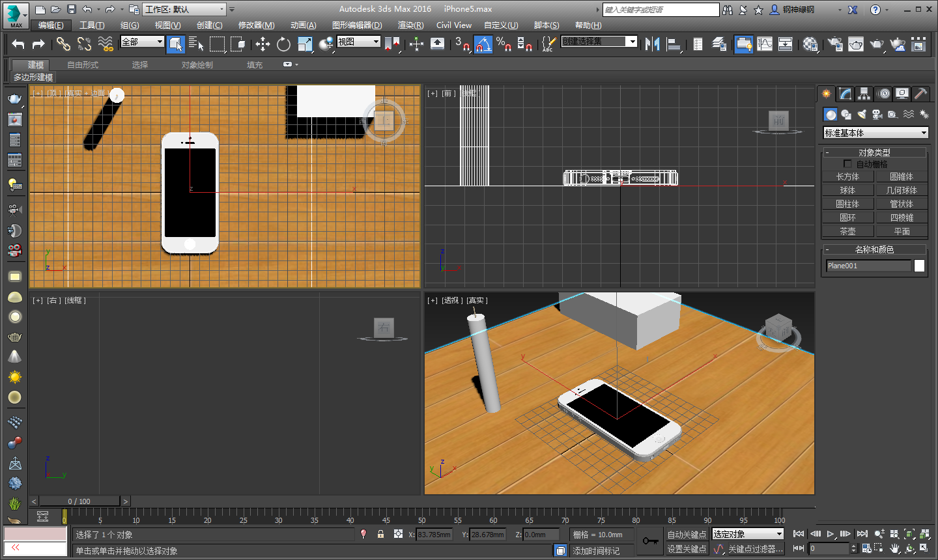938x560 pixels.
Task: Activate the Pan View hand icon
Action: 894,548
